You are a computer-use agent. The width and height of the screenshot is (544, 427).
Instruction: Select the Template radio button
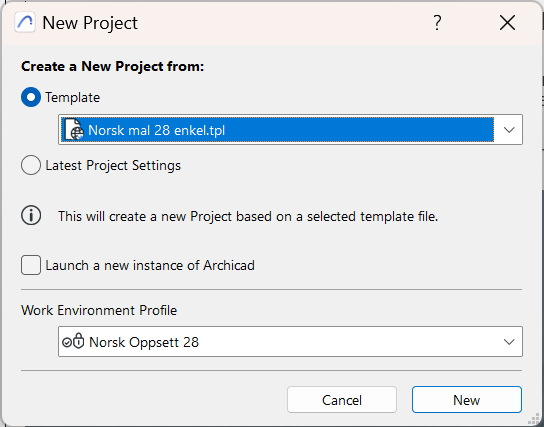tap(31, 97)
